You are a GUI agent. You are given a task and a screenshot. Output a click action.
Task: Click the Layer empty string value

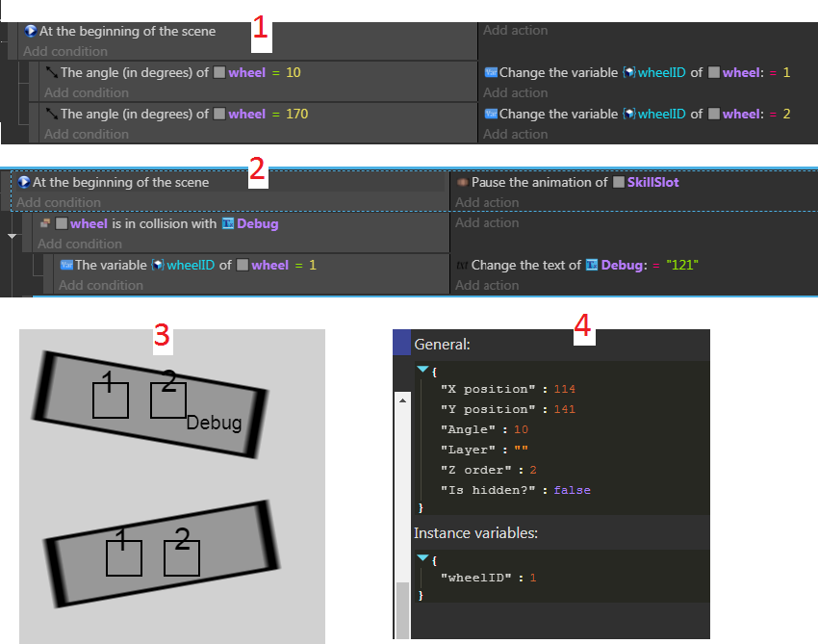(x=522, y=450)
